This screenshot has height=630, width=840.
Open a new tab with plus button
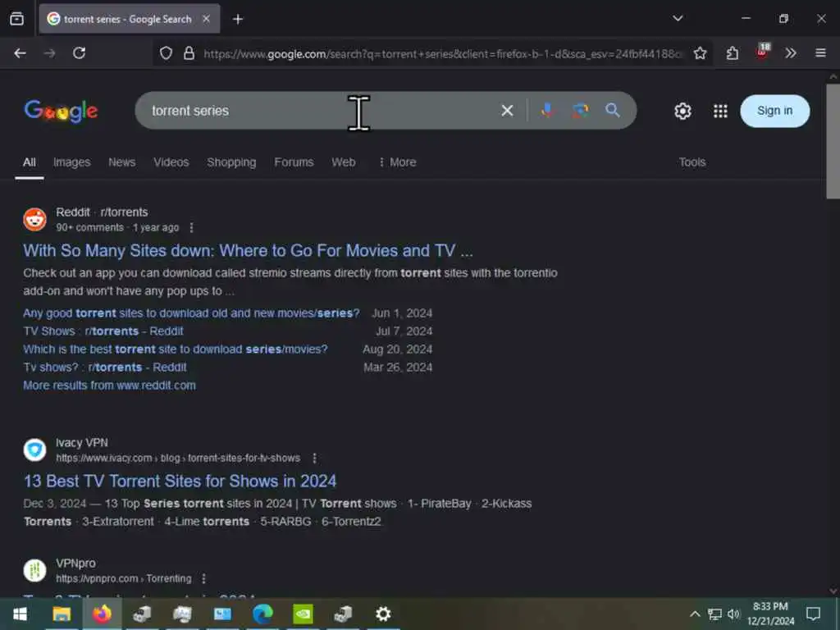pyautogui.click(x=238, y=20)
